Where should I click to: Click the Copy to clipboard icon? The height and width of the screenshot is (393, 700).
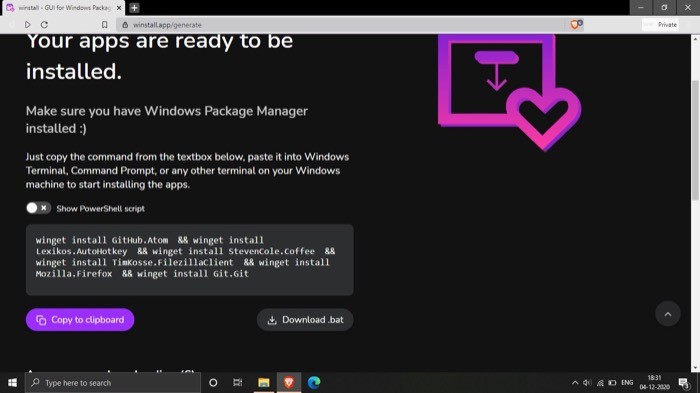tap(41, 320)
